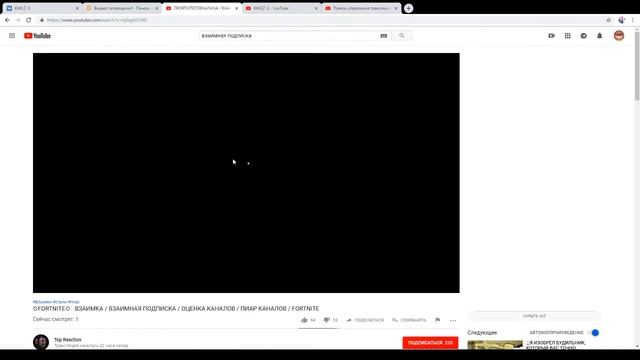Screen dimensions: 640x360
Task: Click the browser address bar URL
Action: point(97,20)
